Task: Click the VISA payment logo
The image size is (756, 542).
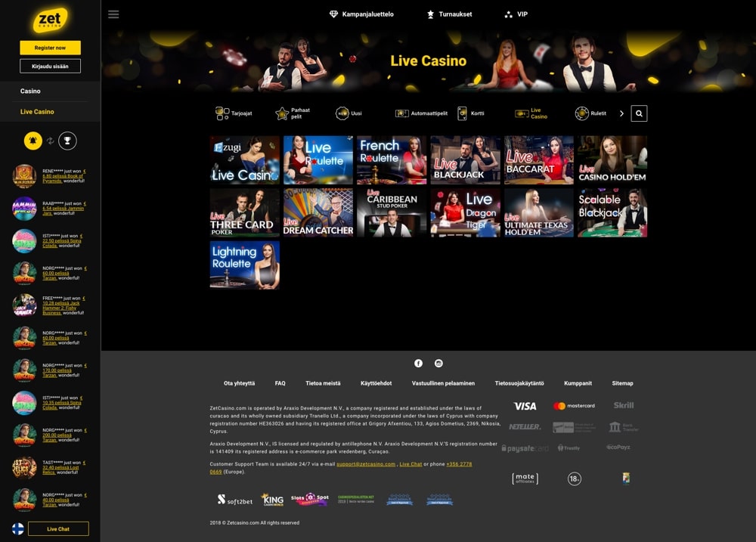Action: click(525, 406)
